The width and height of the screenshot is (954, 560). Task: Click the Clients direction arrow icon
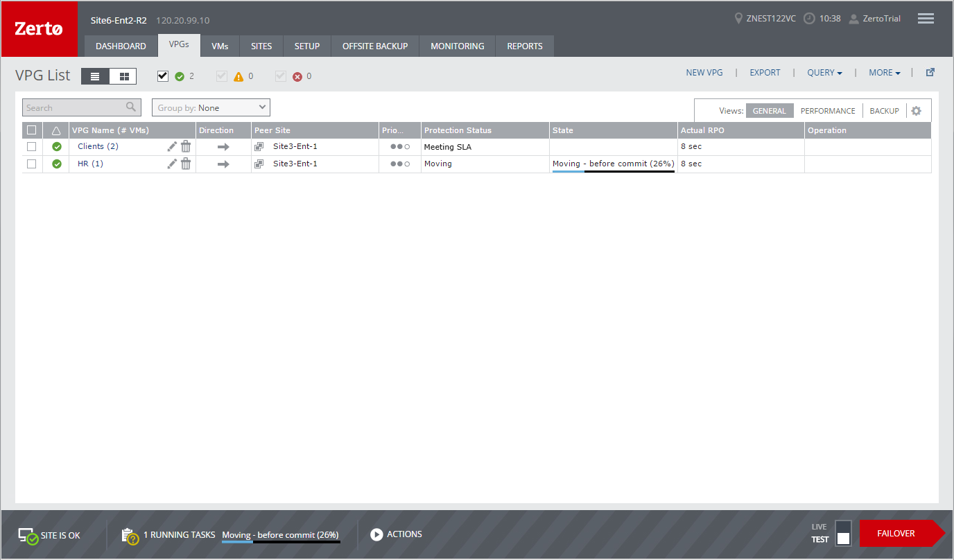223,147
